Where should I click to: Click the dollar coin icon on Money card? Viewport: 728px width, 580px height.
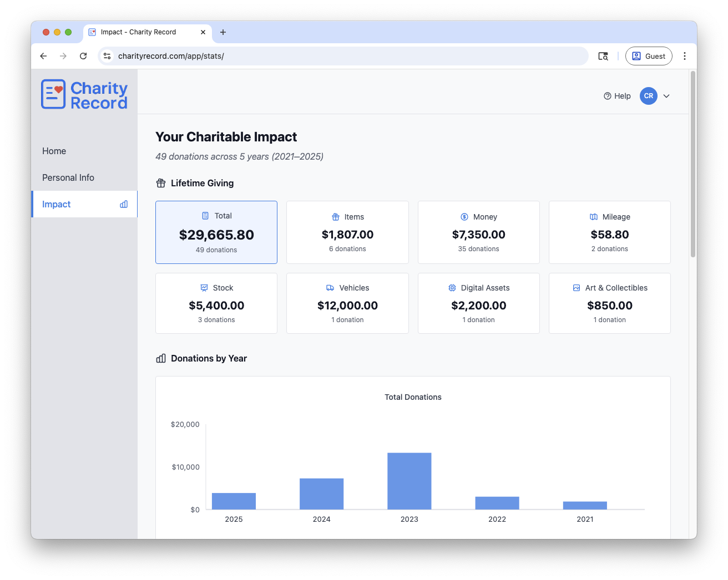(464, 217)
